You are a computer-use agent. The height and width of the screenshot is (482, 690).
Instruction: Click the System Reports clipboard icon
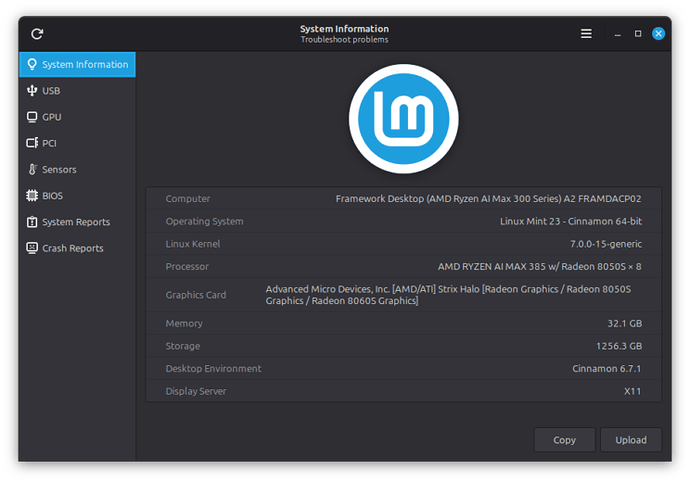(32, 222)
